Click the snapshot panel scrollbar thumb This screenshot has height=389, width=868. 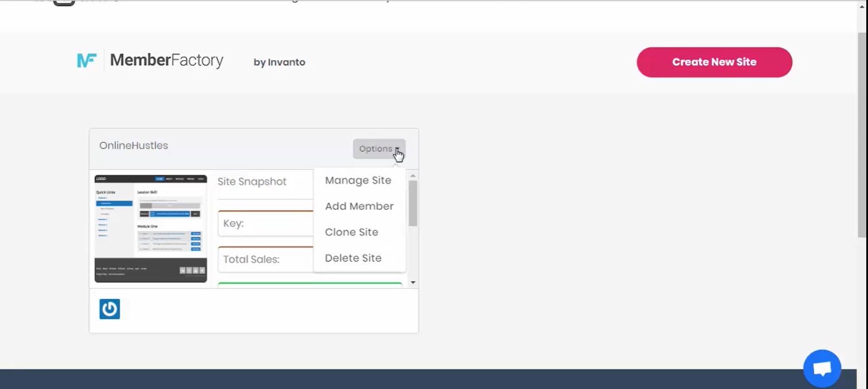413,203
